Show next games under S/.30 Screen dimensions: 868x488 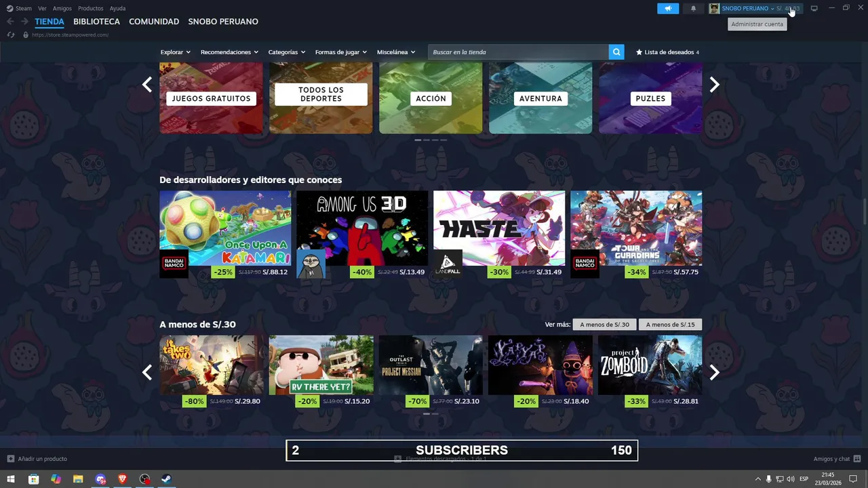click(714, 372)
